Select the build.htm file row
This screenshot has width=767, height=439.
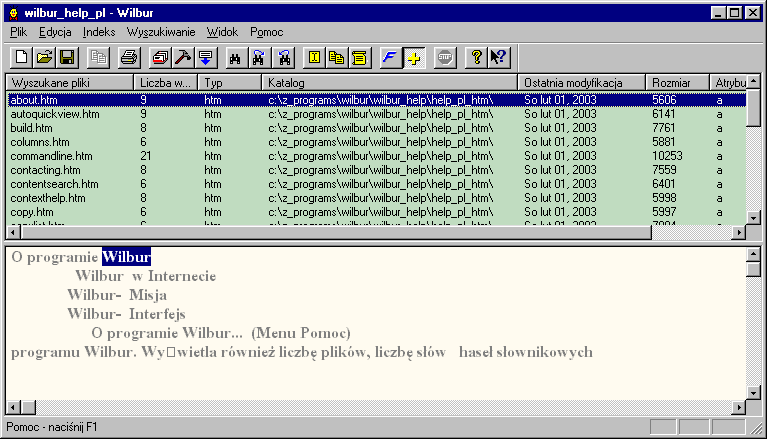click(377, 128)
